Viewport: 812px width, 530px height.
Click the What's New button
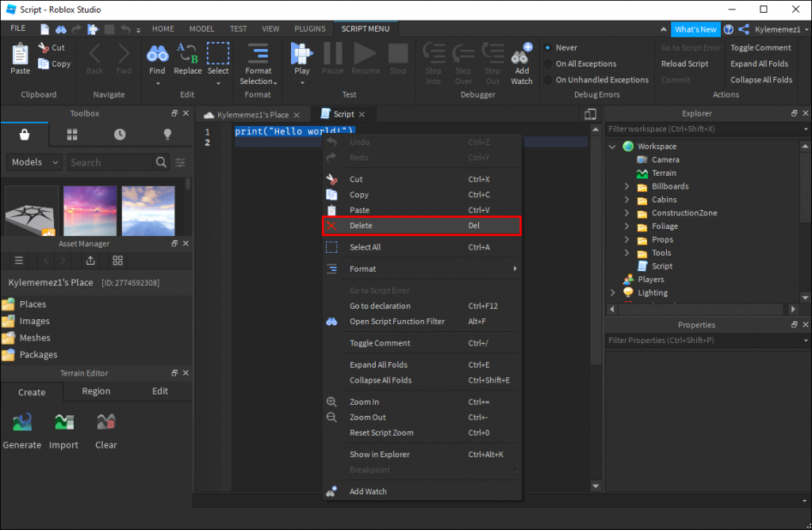coord(695,29)
